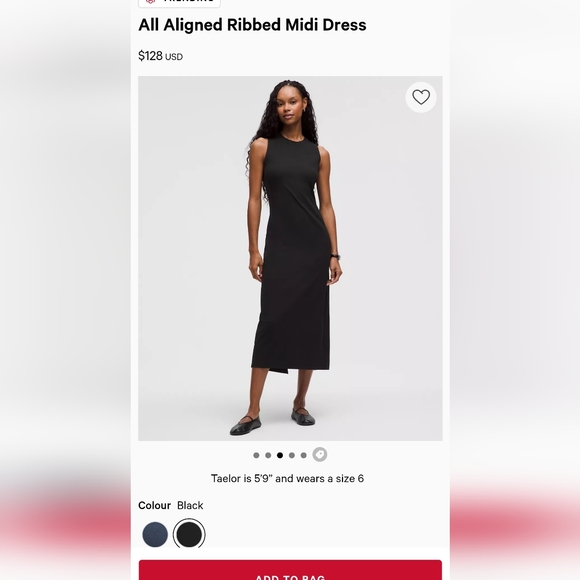Go to the first carousel image dot
This screenshot has width=580, height=580.
coord(256,455)
